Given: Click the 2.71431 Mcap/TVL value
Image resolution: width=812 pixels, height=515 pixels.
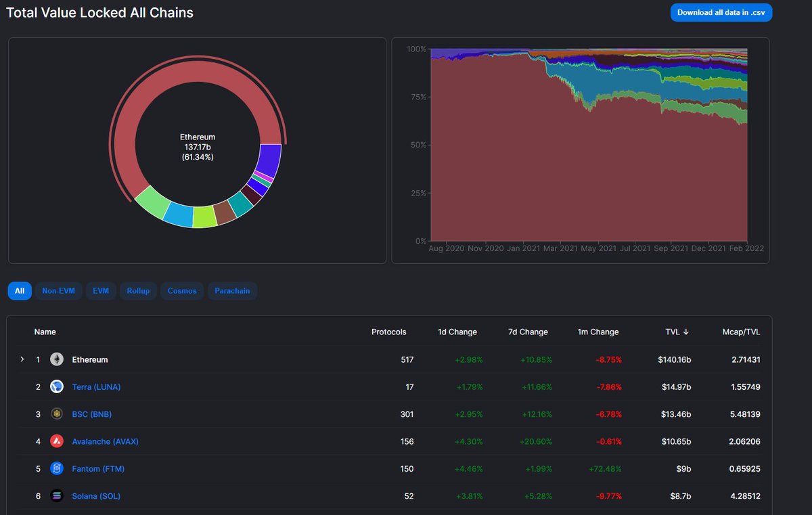Looking at the screenshot, I should coord(745,359).
